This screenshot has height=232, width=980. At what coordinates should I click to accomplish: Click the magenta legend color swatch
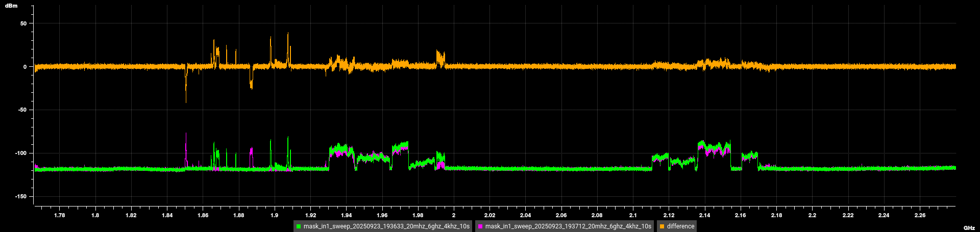[480, 226]
